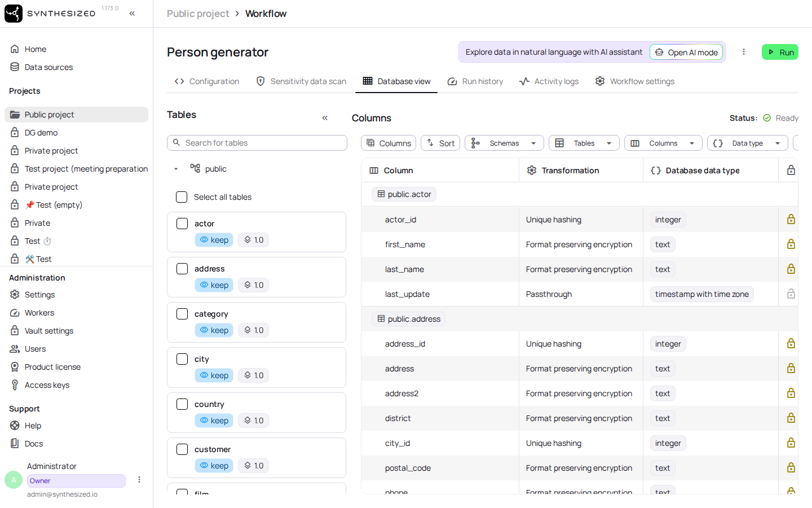Select the timestamp with time zone cell
The height and width of the screenshot is (508, 812).
pos(701,294)
